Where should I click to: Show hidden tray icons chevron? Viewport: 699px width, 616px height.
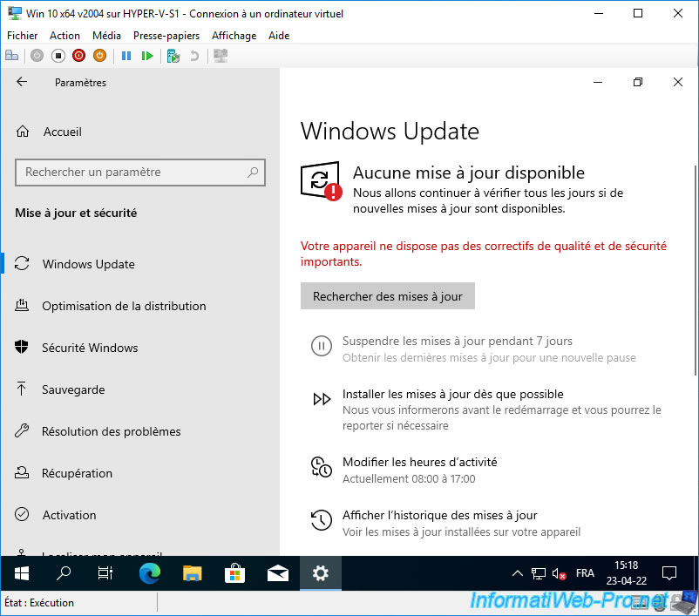click(x=517, y=573)
